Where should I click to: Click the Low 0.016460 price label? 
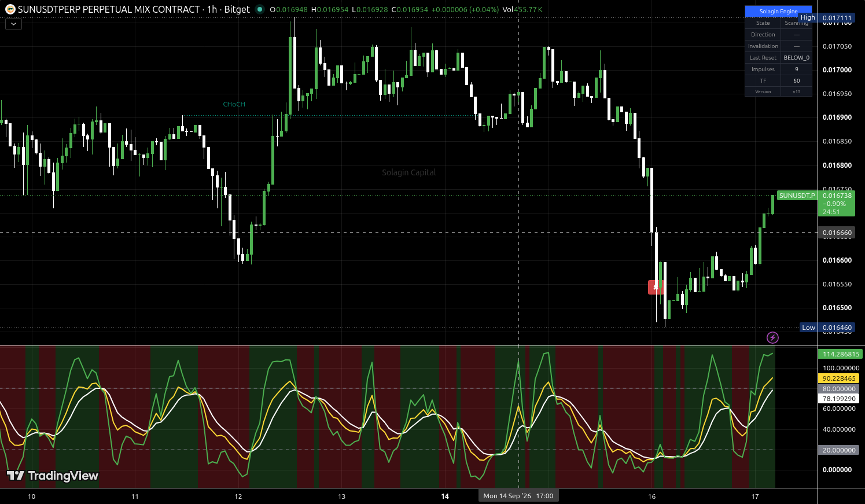pos(827,328)
